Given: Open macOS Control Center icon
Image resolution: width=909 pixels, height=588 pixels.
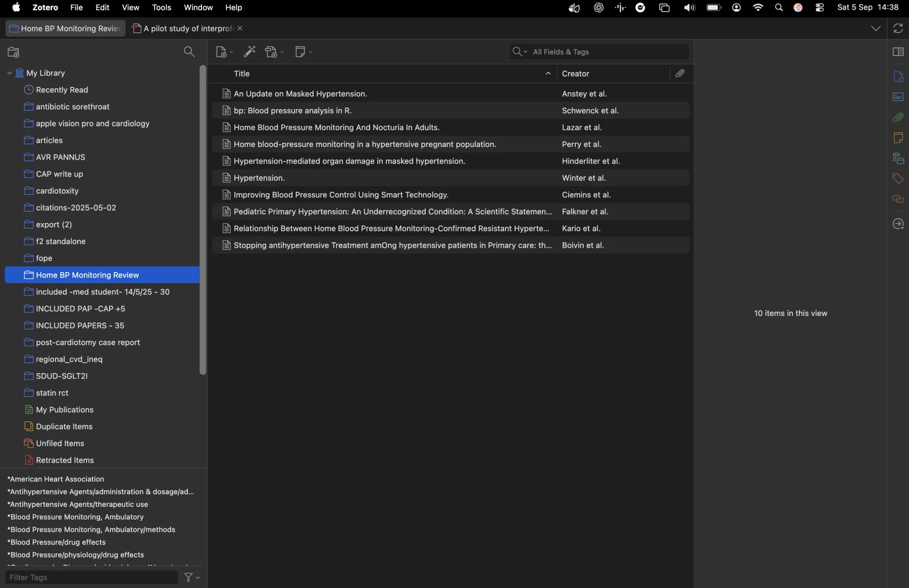Looking at the screenshot, I should pos(820,8).
